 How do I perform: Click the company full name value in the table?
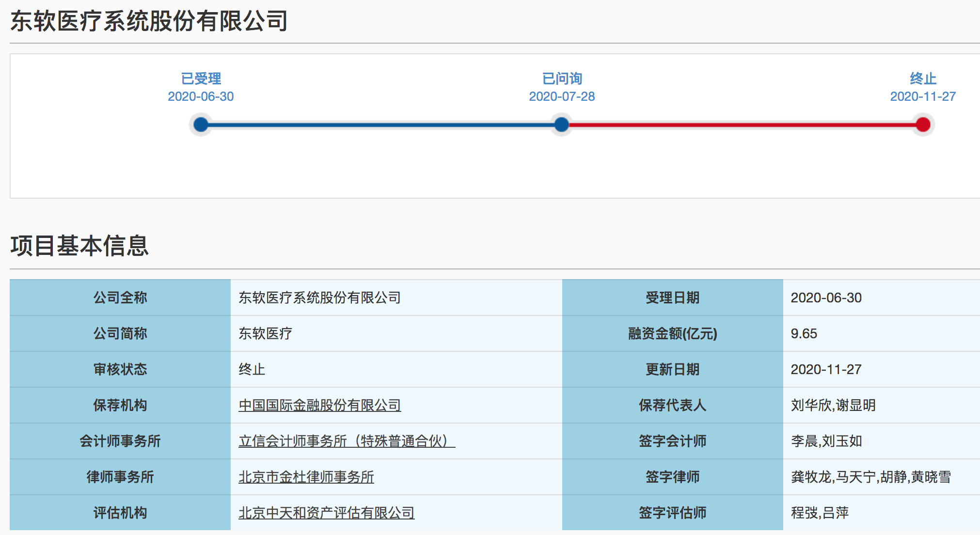coord(320,298)
